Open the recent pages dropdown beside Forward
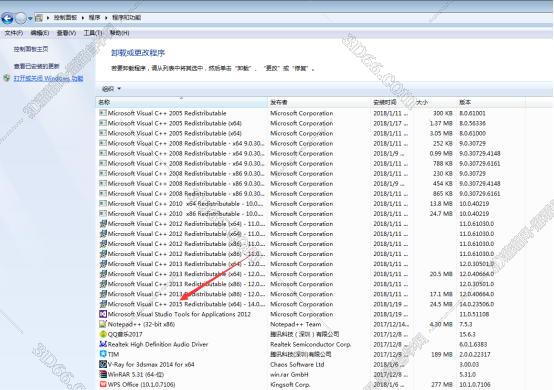The image size is (554, 390). point(30,18)
